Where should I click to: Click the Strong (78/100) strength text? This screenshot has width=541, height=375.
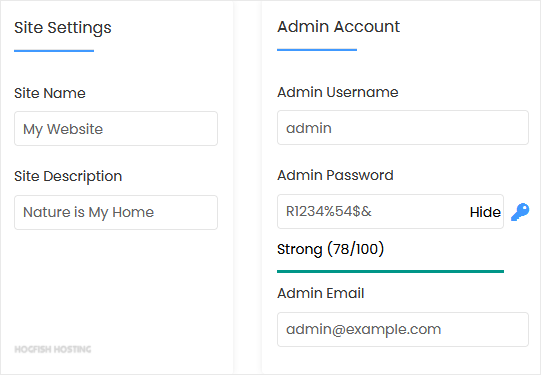click(331, 249)
